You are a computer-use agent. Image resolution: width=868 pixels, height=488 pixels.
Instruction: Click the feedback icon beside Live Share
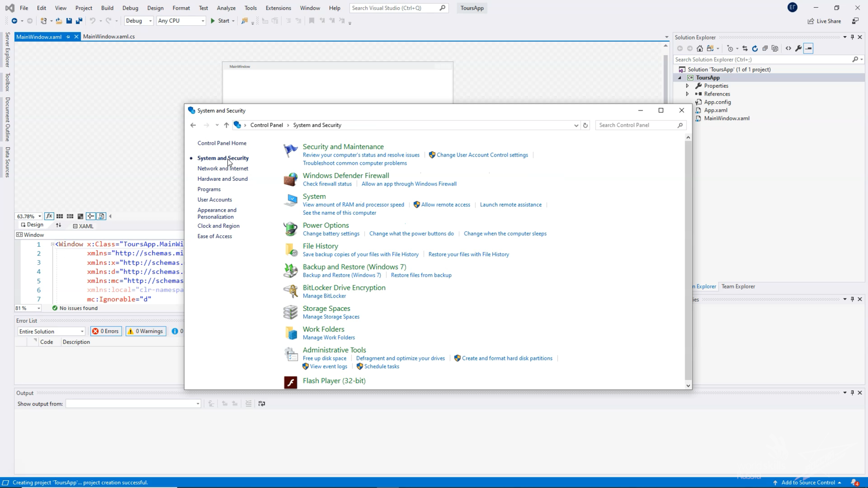coord(855,21)
